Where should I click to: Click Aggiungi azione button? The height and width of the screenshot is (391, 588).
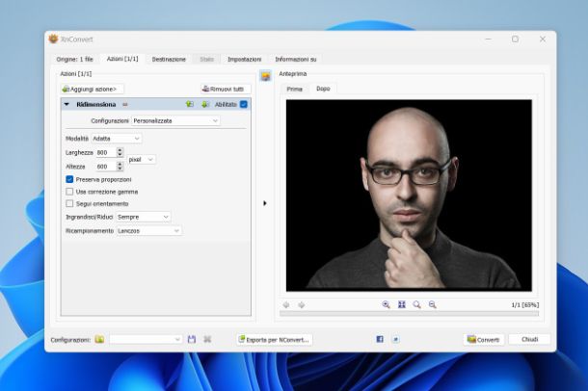click(92, 89)
